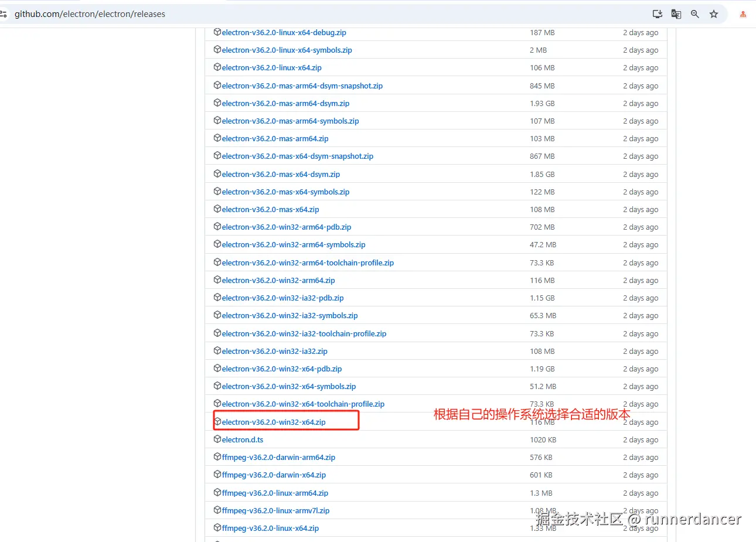Click the package icon beside electron-v36.2.0-mas-x64.zip

tap(217, 209)
